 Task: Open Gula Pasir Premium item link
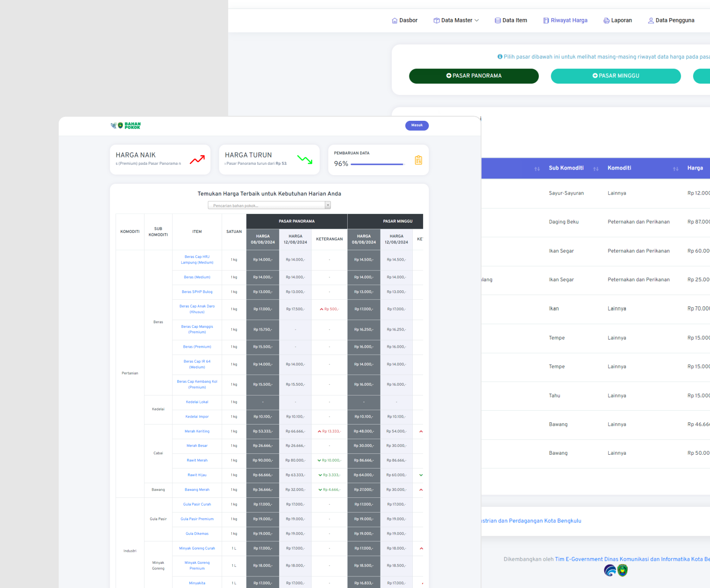click(197, 519)
